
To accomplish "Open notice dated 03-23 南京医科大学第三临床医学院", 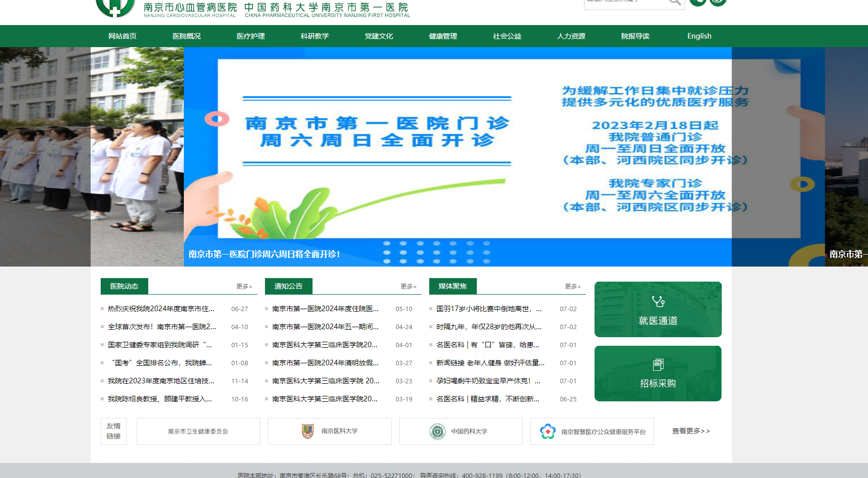I will [326, 381].
